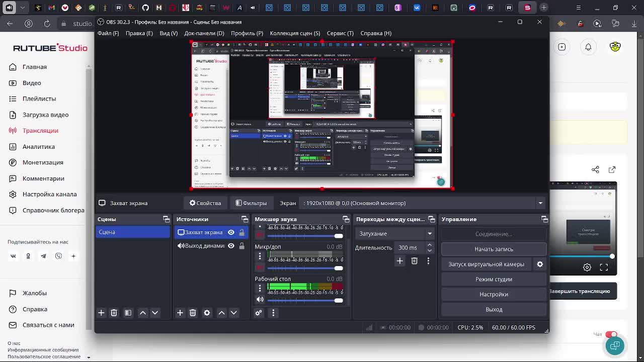Click Начать запись button
Viewport: 644px width, 362px height.
pos(494,249)
